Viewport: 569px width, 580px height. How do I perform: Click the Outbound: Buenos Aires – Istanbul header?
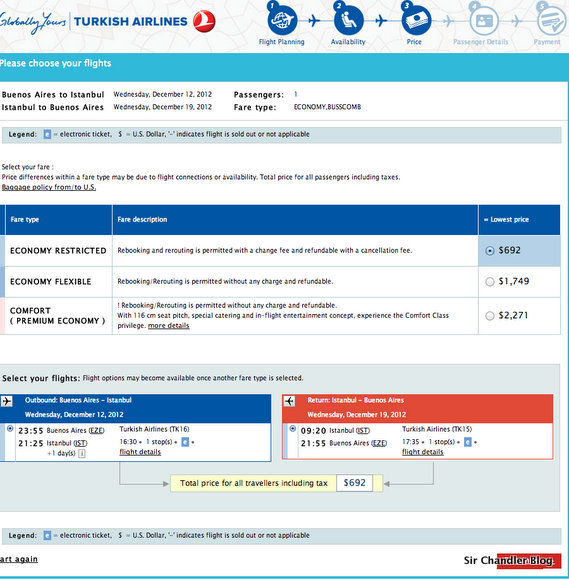pos(78,400)
